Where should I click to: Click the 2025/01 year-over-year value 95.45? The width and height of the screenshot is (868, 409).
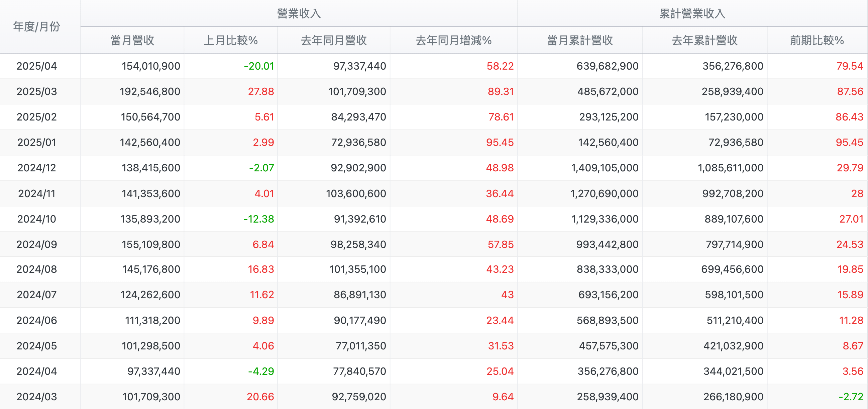[500, 142]
